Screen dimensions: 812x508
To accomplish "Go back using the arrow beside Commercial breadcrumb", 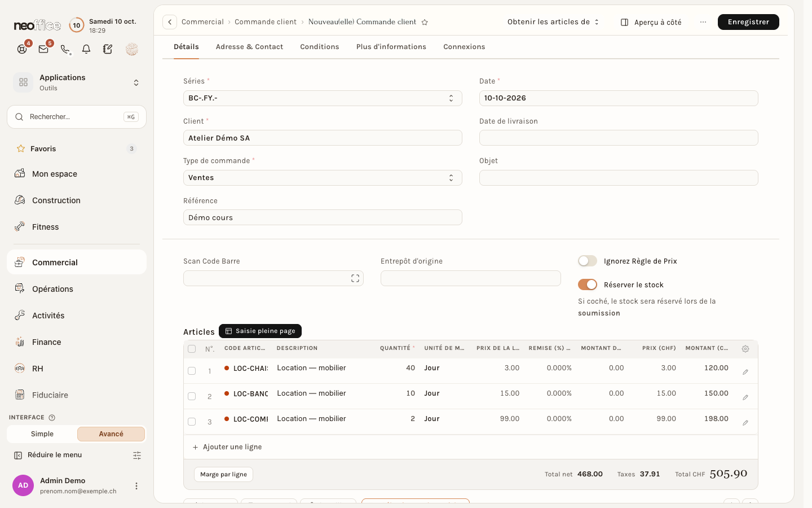I will click(x=170, y=22).
